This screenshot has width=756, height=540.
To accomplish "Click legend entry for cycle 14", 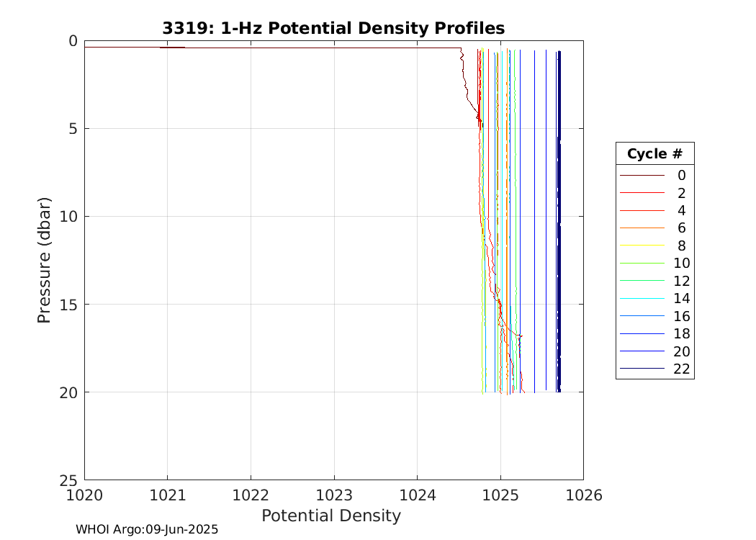I will [654, 299].
